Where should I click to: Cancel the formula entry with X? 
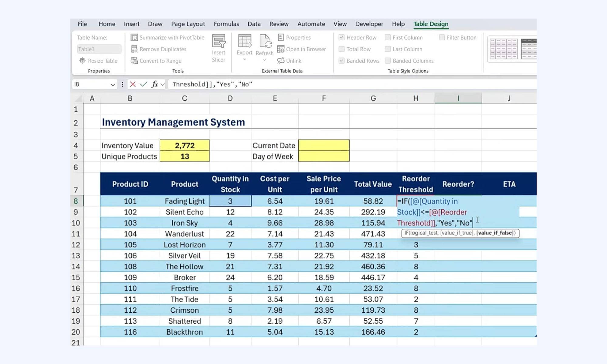click(x=133, y=84)
